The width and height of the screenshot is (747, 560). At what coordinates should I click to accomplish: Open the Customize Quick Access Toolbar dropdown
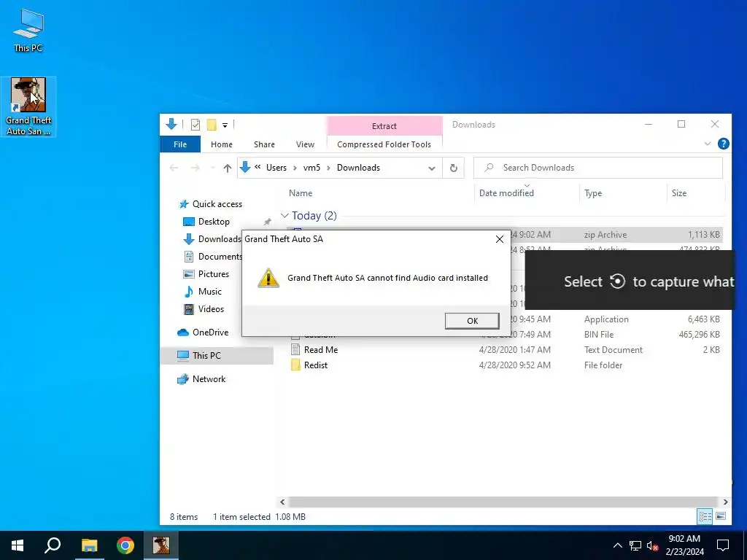pyautogui.click(x=225, y=125)
